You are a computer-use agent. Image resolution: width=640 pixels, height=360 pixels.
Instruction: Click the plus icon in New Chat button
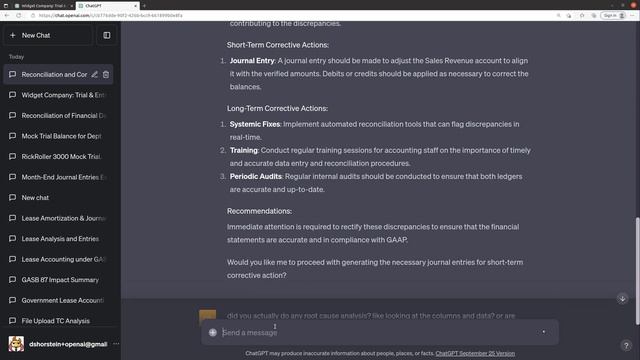pos(13,36)
